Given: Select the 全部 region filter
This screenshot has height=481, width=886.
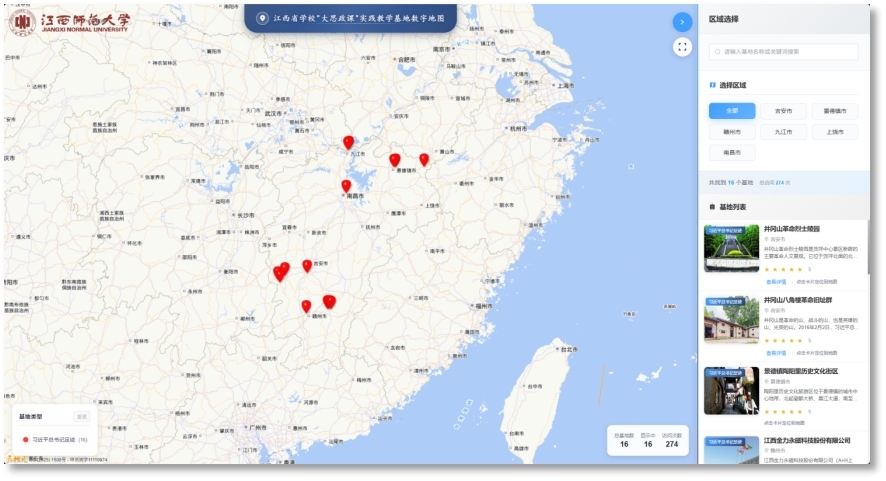Looking at the screenshot, I should [x=732, y=111].
